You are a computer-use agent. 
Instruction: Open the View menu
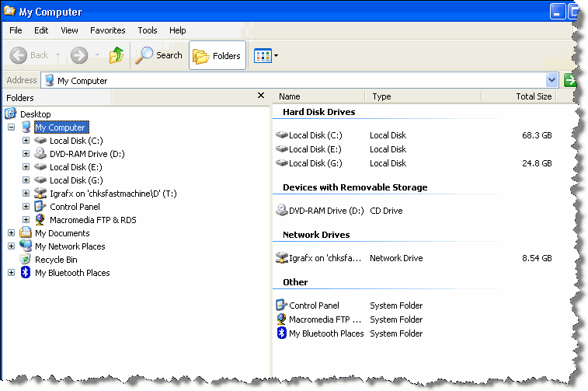(x=69, y=30)
